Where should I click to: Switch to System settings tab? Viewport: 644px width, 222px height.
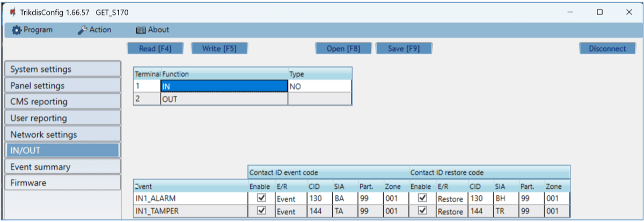point(62,69)
